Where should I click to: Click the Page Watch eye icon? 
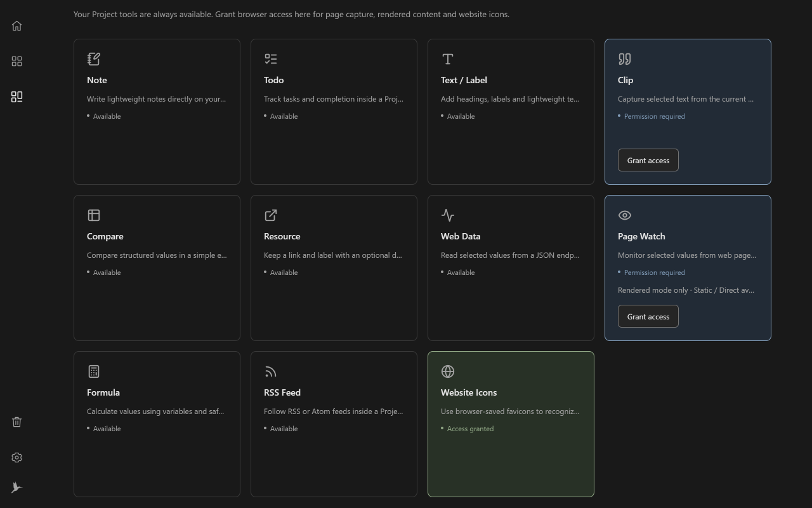625,215
